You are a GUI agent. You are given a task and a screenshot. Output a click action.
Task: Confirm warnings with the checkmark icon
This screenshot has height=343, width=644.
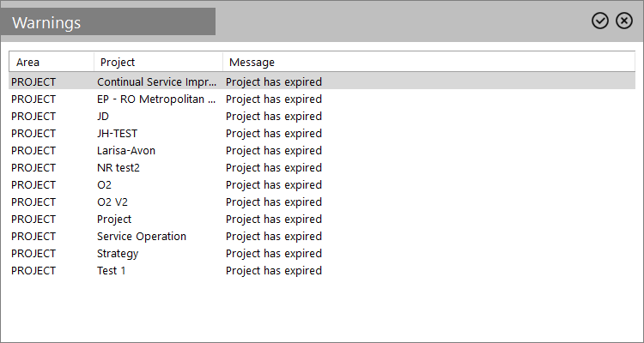point(599,21)
